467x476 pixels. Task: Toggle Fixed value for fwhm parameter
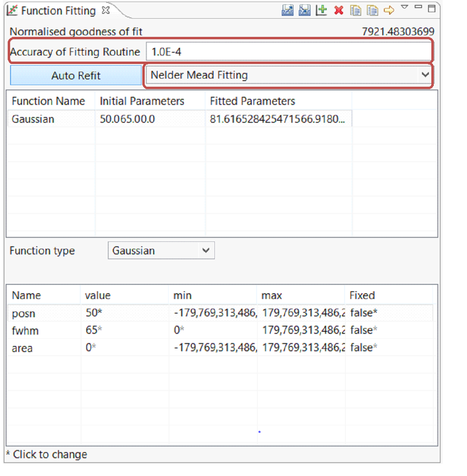click(363, 330)
